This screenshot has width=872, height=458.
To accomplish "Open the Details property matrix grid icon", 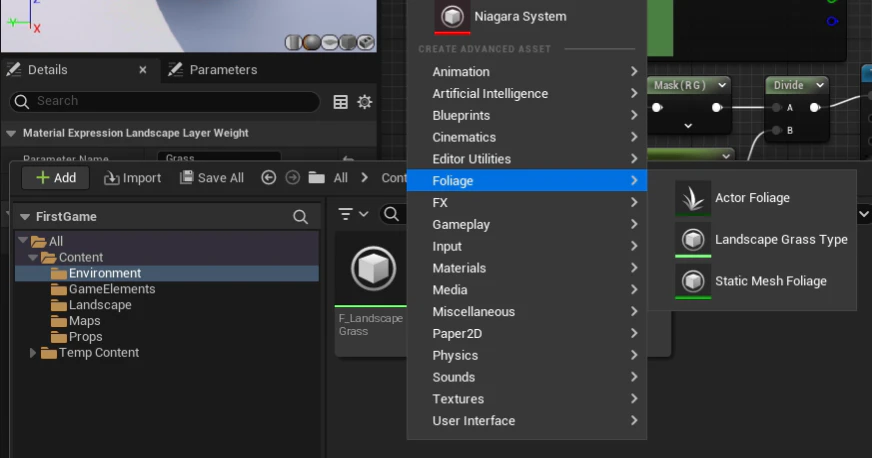I will pyautogui.click(x=340, y=102).
